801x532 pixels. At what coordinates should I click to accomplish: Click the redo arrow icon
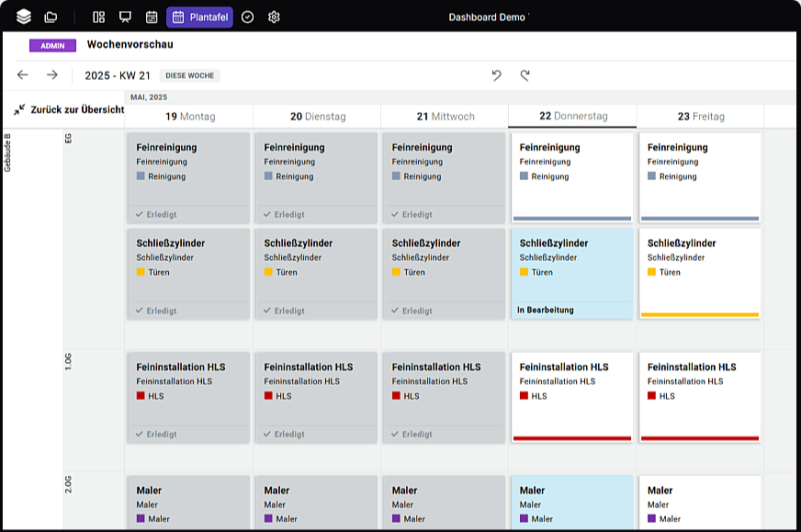click(x=525, y=75)
